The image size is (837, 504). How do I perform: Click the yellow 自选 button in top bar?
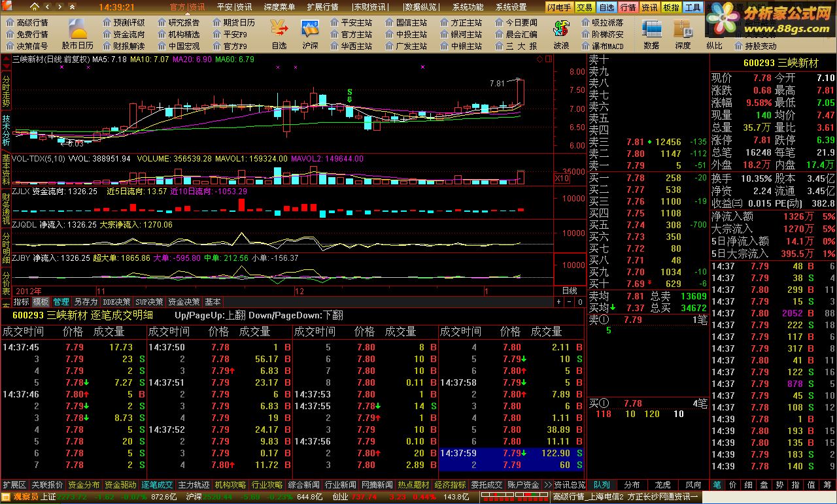607,7
